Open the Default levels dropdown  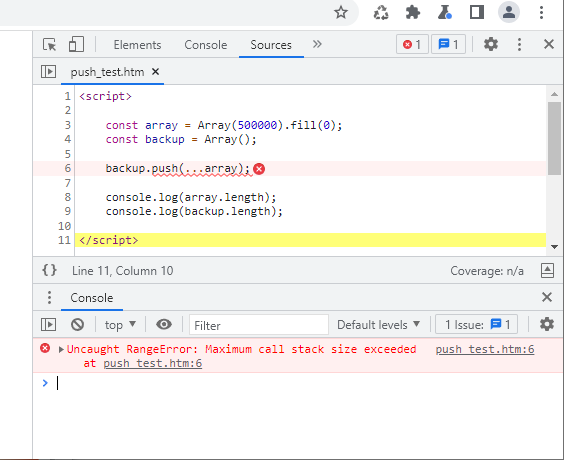(378, 325)
